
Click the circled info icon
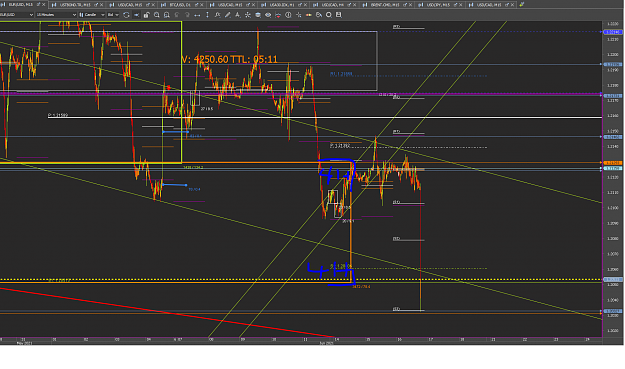288,15
